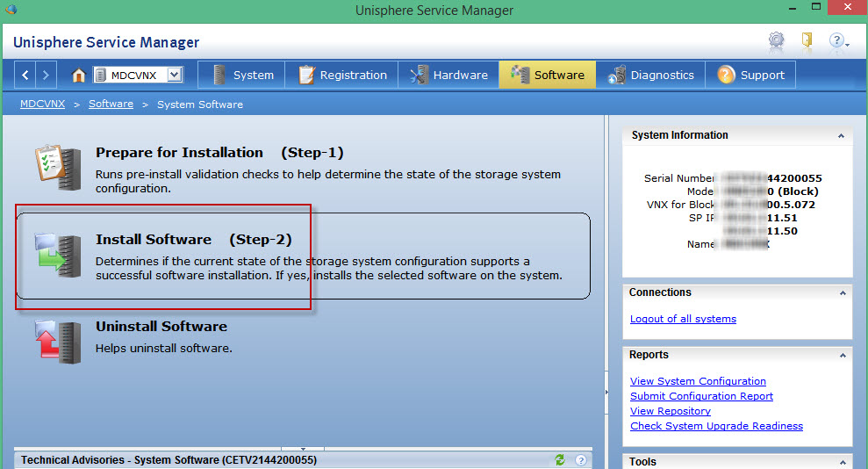Go forward with the right arrow button
The height and width of the screenshot is (469, 868).
(x=46, y=75)
